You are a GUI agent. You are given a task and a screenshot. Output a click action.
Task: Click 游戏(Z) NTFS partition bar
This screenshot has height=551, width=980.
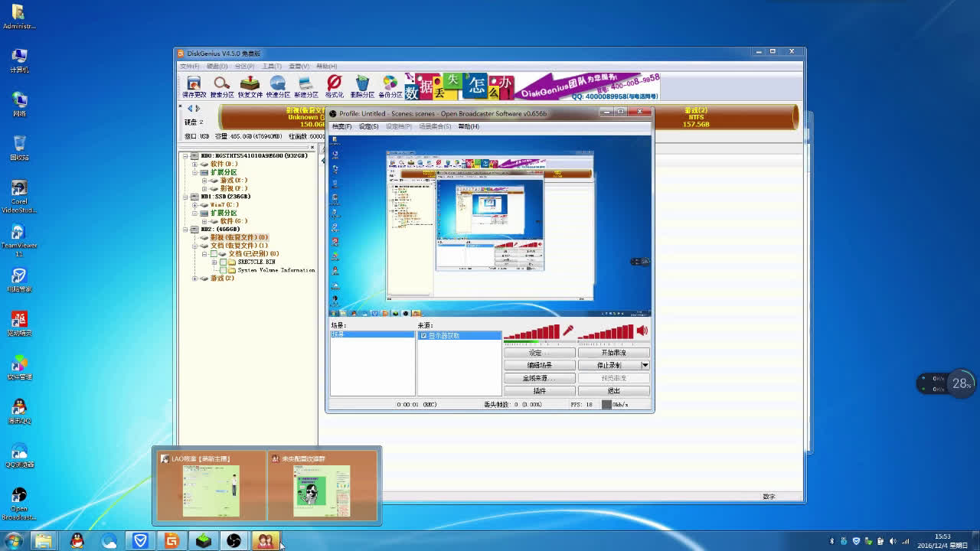point(696,116)
